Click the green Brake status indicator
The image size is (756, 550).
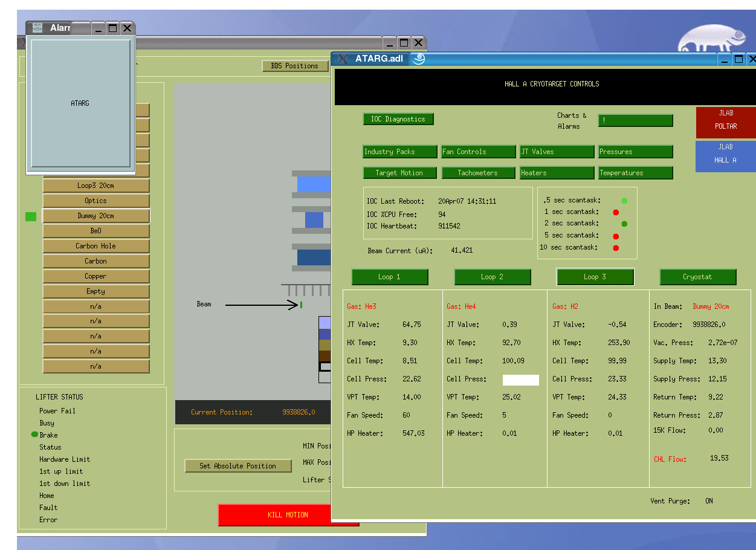(34, 435)
